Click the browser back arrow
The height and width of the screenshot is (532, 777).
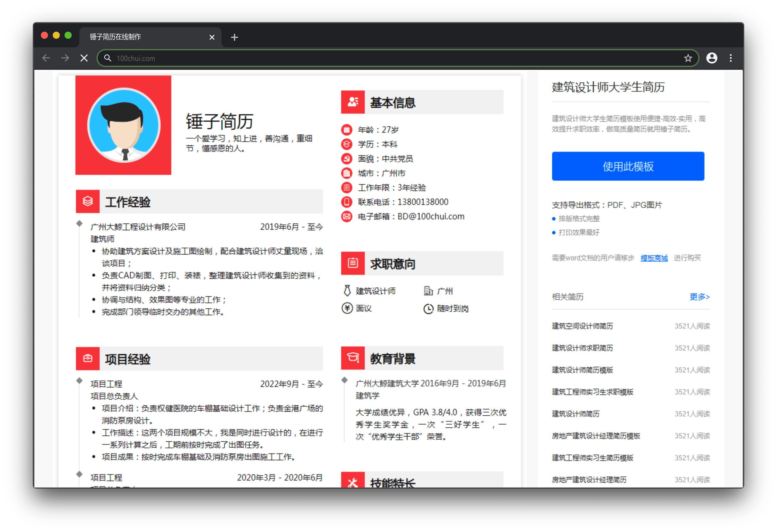tap(46, 58)
